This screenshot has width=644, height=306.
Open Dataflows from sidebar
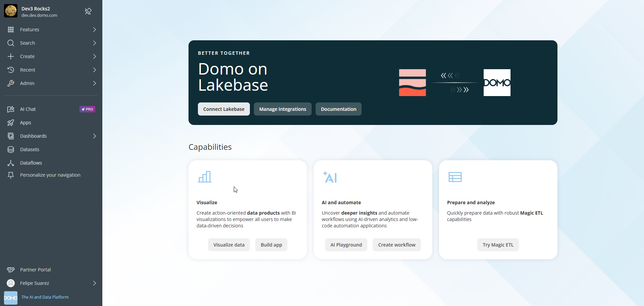51,163
